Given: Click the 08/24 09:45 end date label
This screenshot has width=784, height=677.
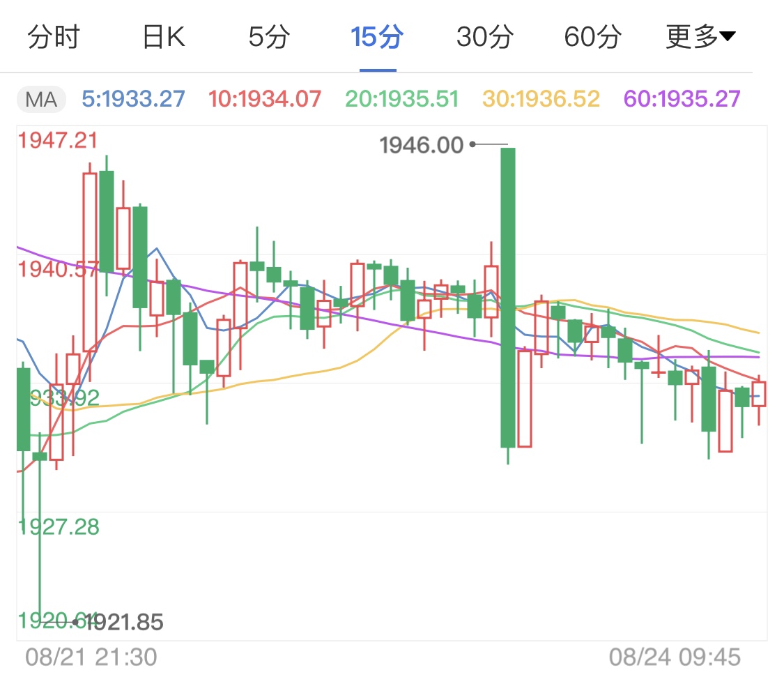Looking at the screenshot, I should 675,657.
